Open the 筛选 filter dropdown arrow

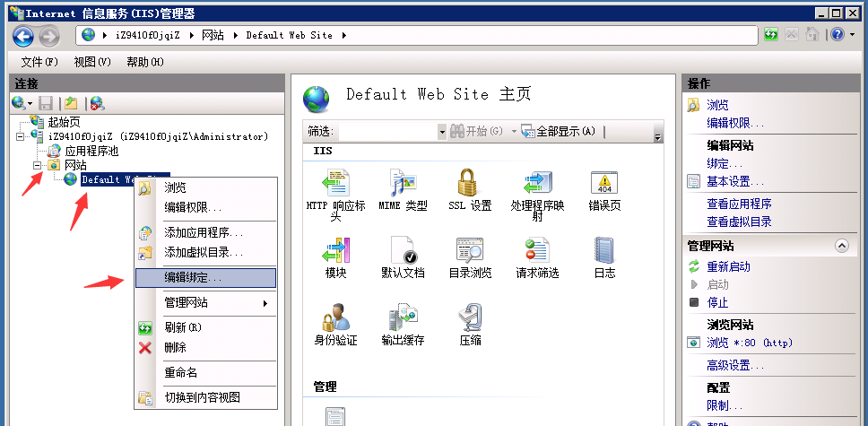441,132
